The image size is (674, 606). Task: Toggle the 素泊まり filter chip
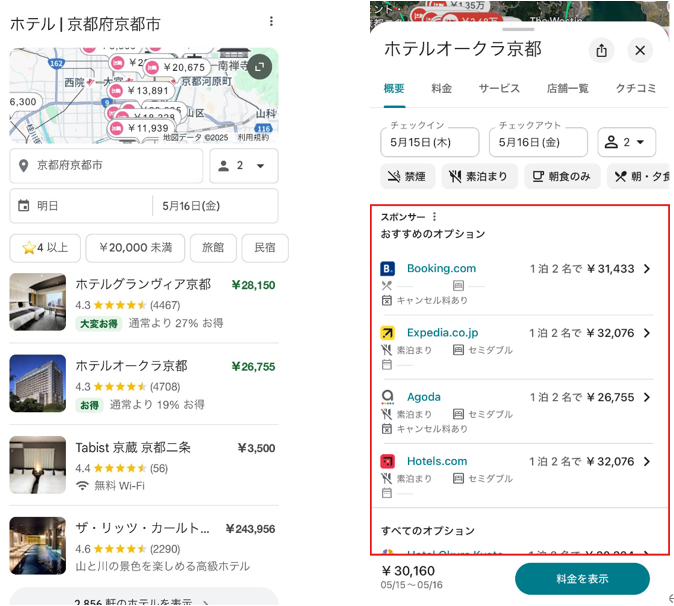point(480,176)
